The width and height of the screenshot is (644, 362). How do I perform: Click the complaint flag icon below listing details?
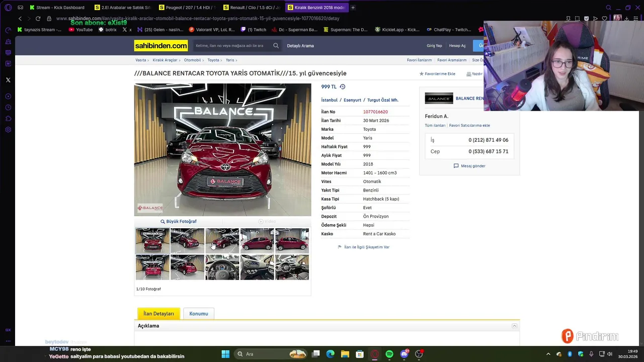click(340, 247)
